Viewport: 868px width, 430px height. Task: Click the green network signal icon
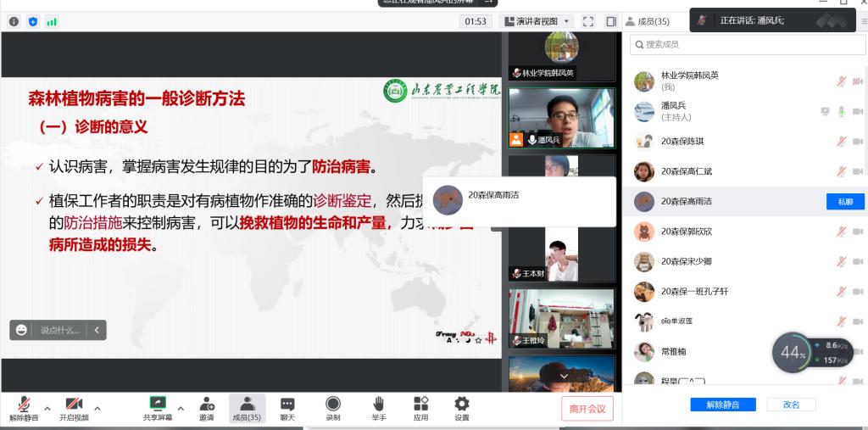pyautogui.click(x=52, y=21)
